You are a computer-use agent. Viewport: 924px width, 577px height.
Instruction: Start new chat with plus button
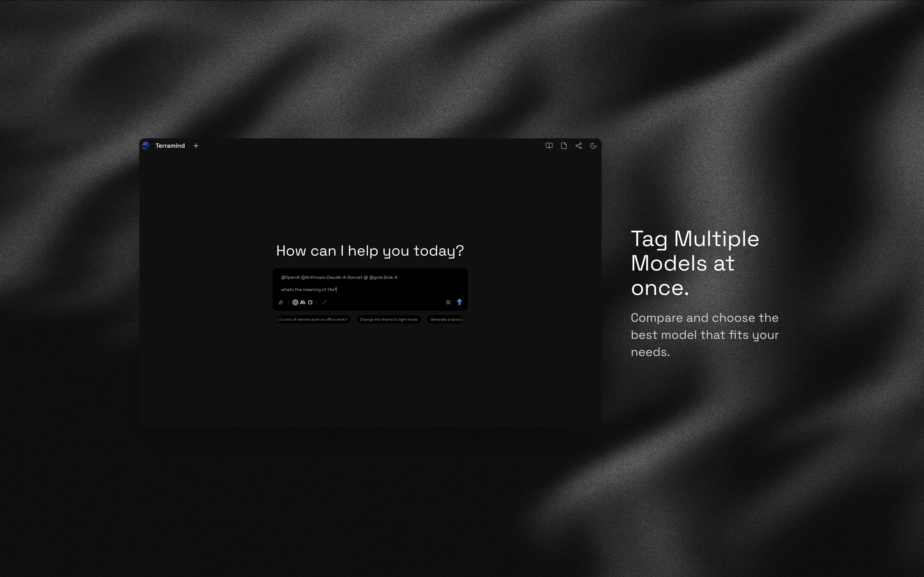point(196,146)
